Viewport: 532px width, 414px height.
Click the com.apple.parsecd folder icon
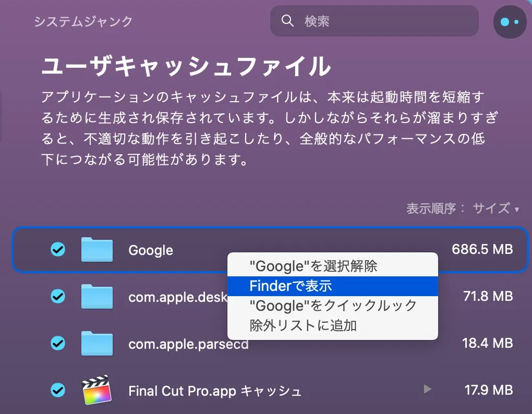pyautogui.click(x=97, y=343)
